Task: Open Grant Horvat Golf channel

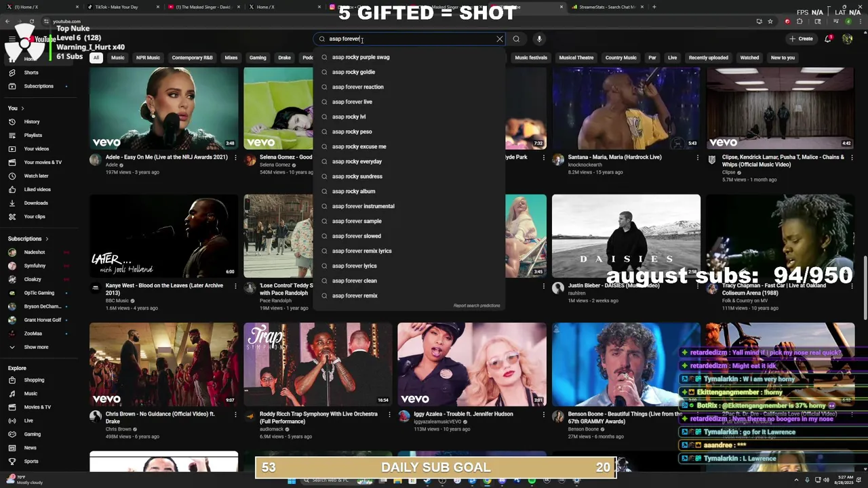Action: 39,320
